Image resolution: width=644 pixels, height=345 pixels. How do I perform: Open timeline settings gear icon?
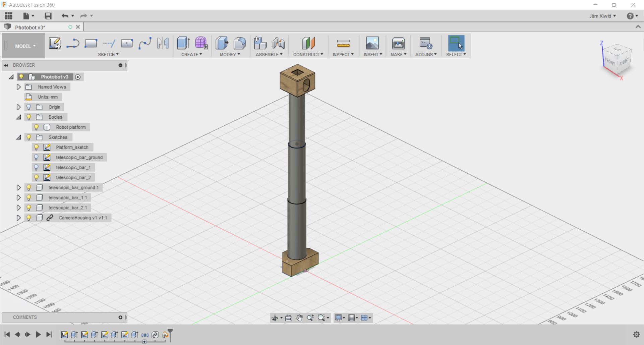(x=636, y=334)
